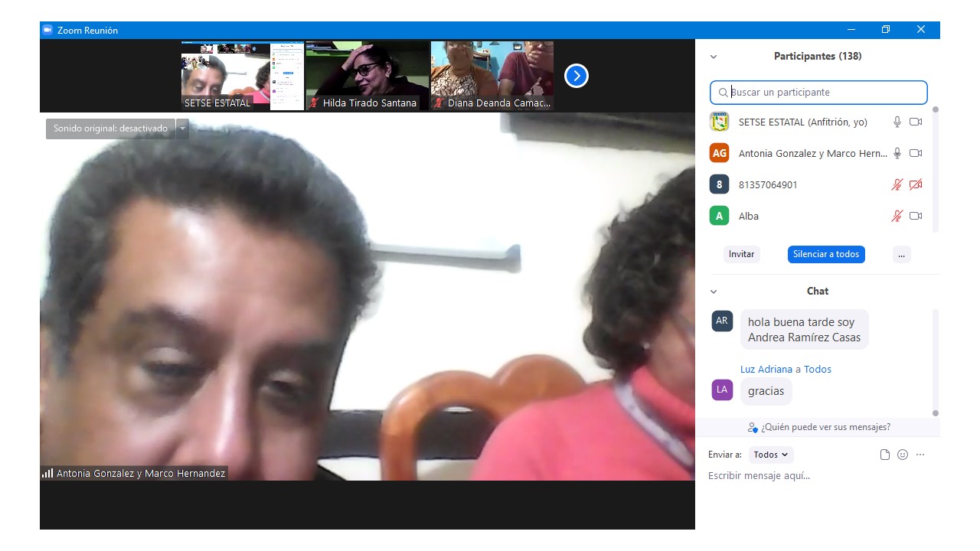Open Sonido original dropdown arrow

tap(182, 129)
